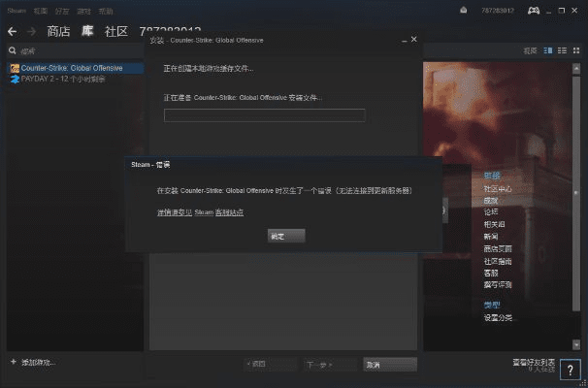Select Counter-Strike: Global Offensive in library list
Viewport: 588px width, 388px height.
click(76, 68)
